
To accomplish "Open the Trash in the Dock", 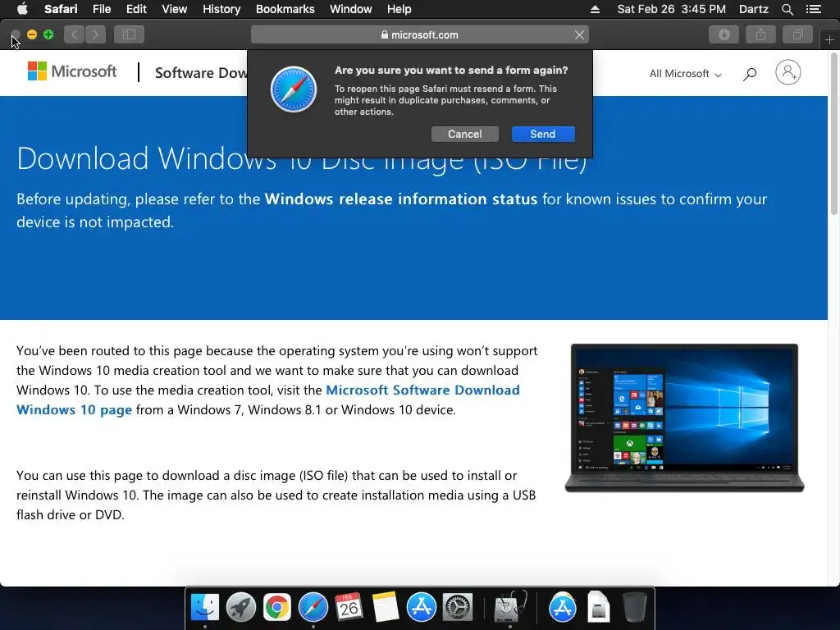I will [x=634, y=607].
